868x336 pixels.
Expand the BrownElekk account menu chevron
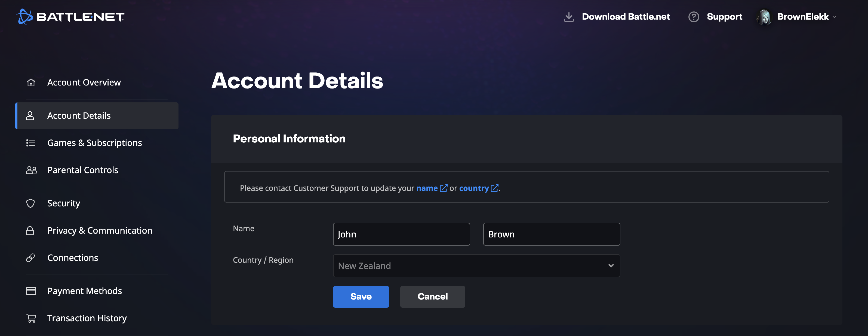tap(834, 17)
